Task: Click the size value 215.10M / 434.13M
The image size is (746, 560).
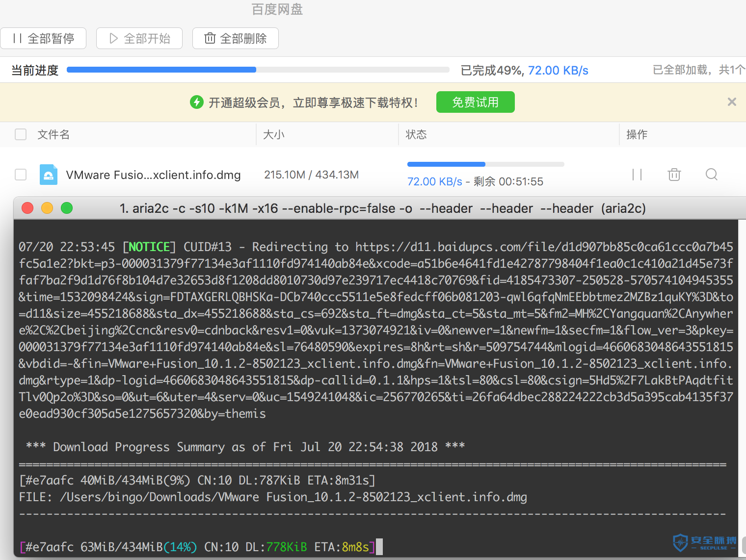Action: (312, 175)
